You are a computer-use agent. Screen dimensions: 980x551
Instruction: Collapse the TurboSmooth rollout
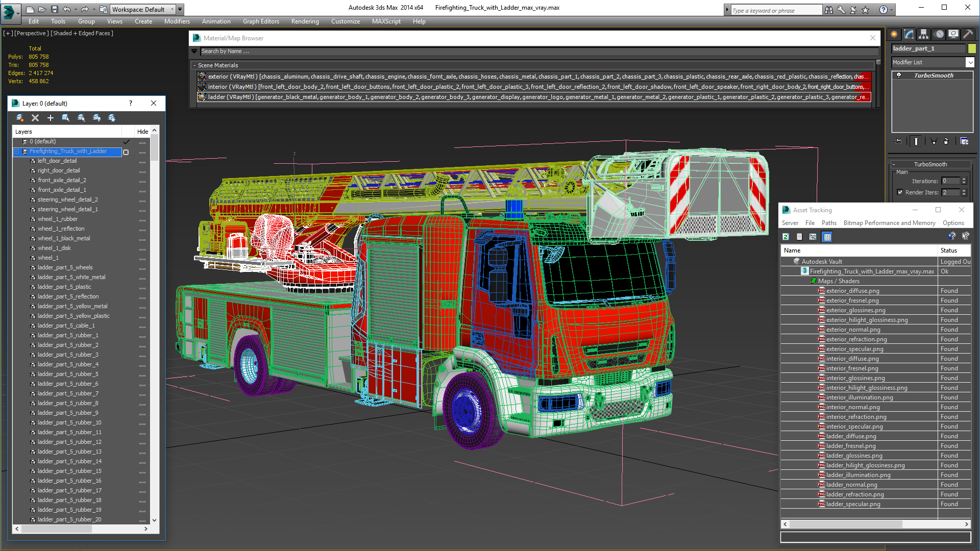[x=894, y=164]
